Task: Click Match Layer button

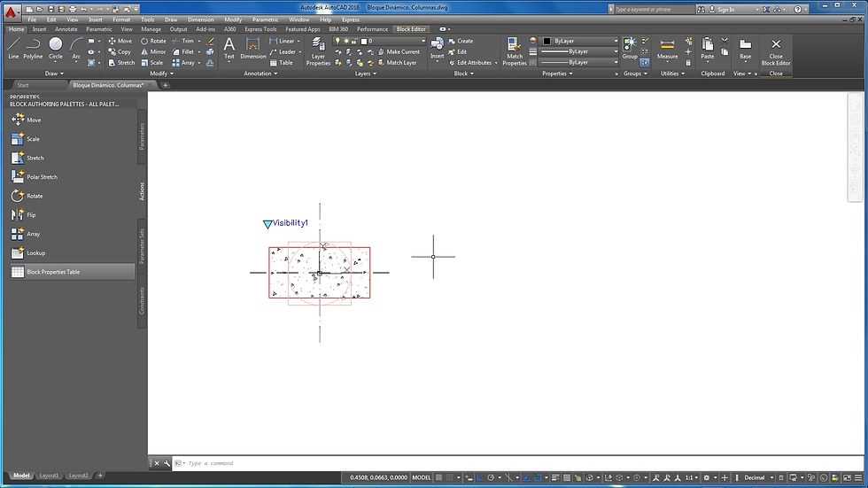Action: 397,63
